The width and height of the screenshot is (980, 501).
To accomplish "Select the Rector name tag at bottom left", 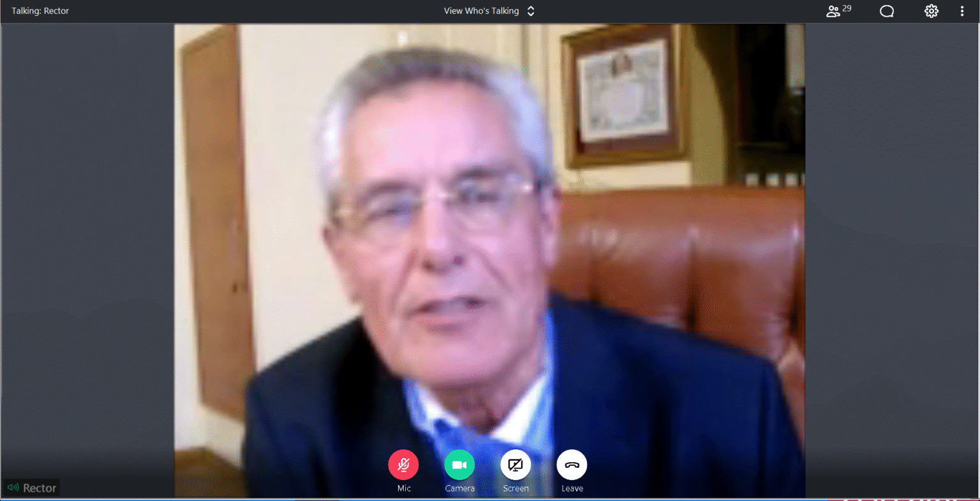I will click(x=40, y=488).
